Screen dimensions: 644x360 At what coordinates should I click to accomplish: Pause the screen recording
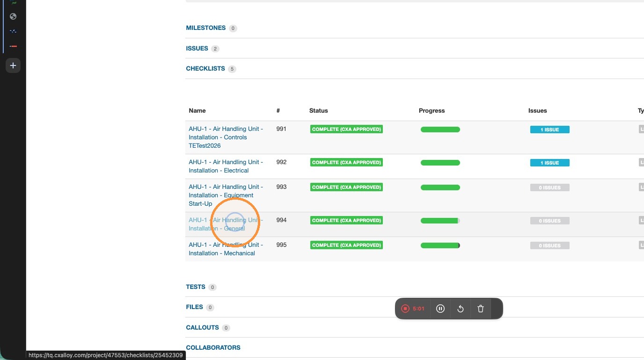(440, 309)
